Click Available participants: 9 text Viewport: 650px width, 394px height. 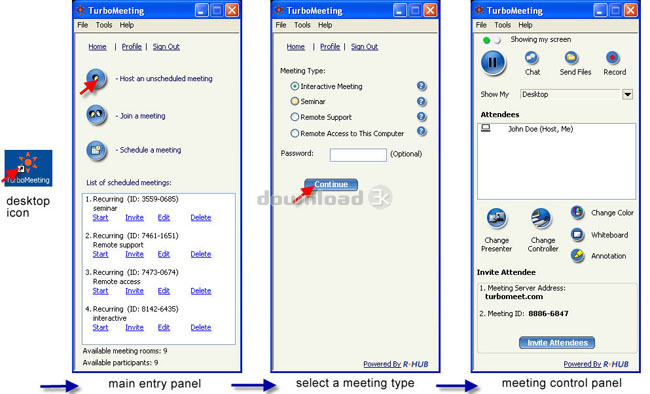[120, 363]
